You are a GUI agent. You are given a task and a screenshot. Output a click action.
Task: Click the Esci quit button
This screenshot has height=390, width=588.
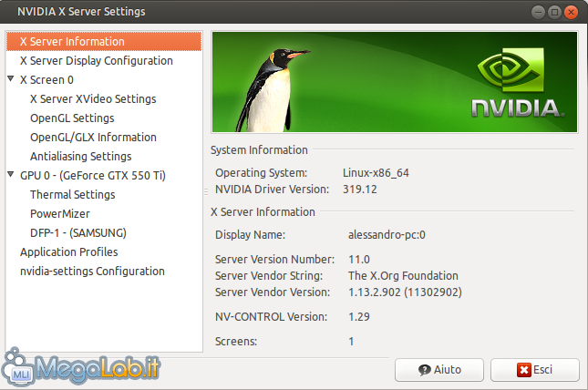[x=535, y=370]
